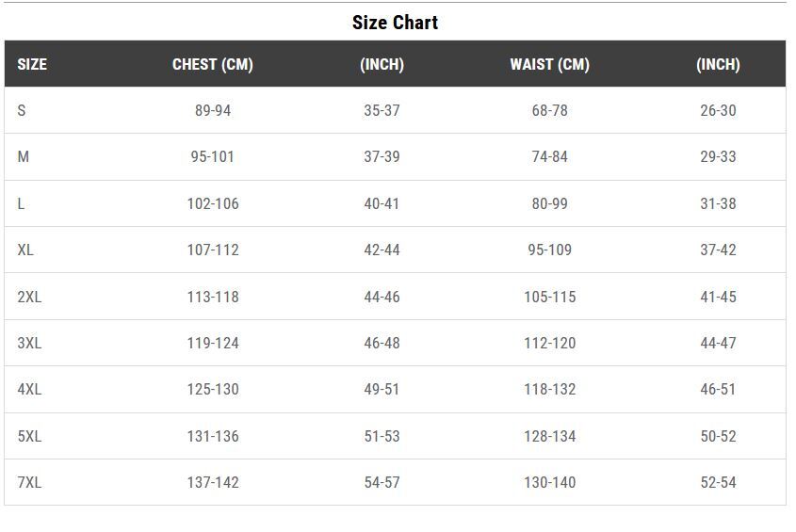This screenshot has height=532, width=796.
Task: Select the S size row label
Action: (x=22, y=110)
